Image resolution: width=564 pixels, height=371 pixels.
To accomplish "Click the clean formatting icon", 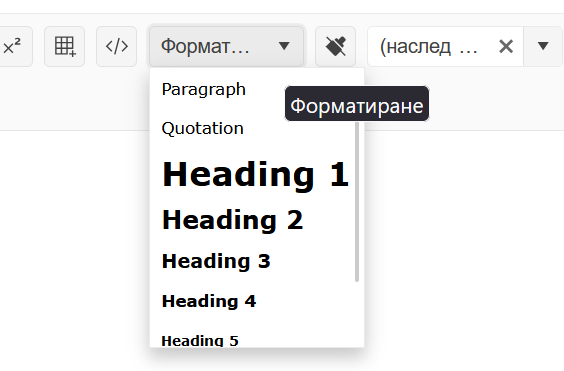I will pos(336,46).
